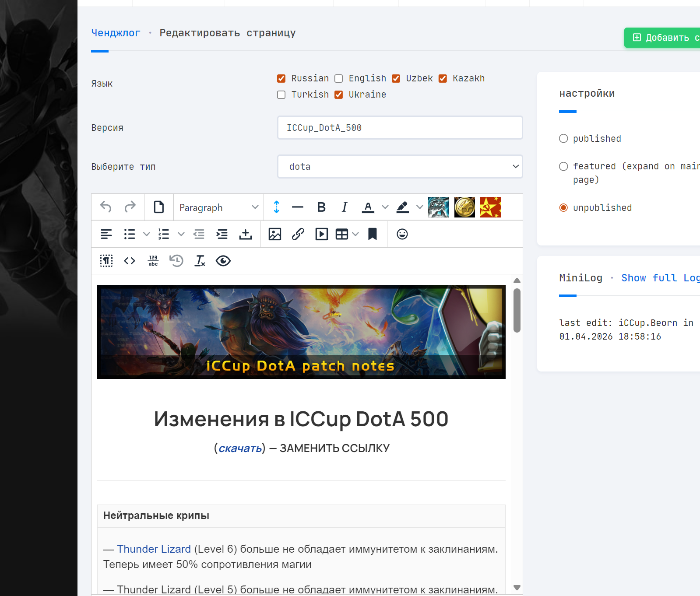Open the Thunder Lizard link
The height and width of the screenshot is (596, 700).
154,549
